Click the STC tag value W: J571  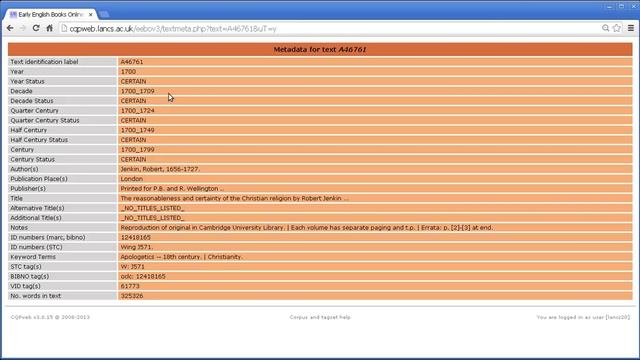click(x=132, y=267)
